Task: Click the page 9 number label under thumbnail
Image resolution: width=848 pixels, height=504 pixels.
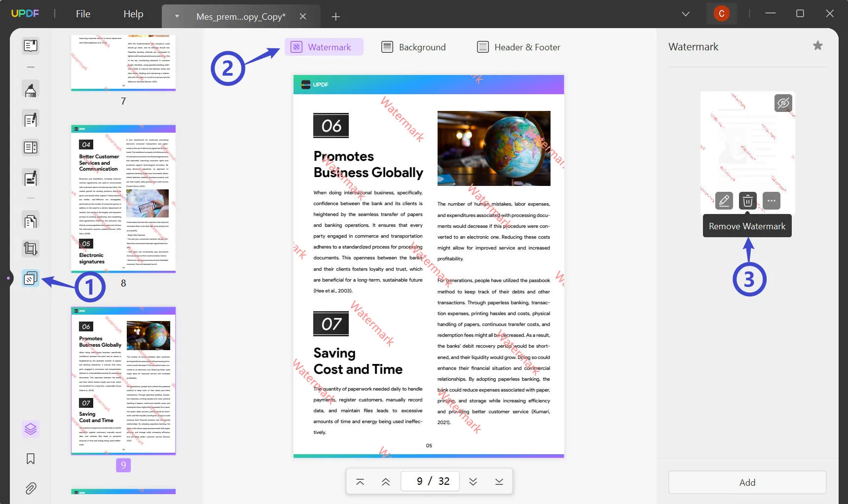Action: click(x=123, y=465)
